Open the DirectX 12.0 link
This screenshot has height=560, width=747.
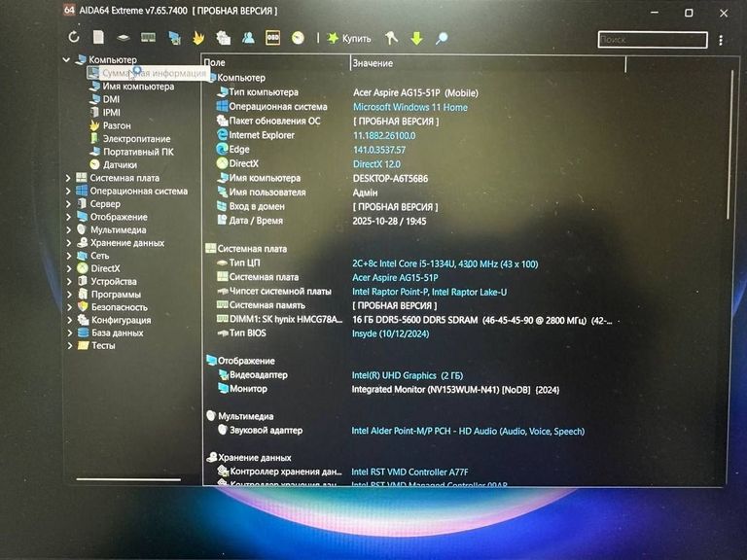tap(376, 164)
